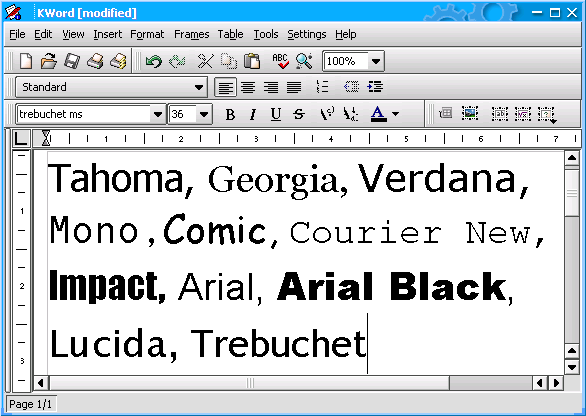
Task: Open the File menu
Action: (x=17, y=34)
